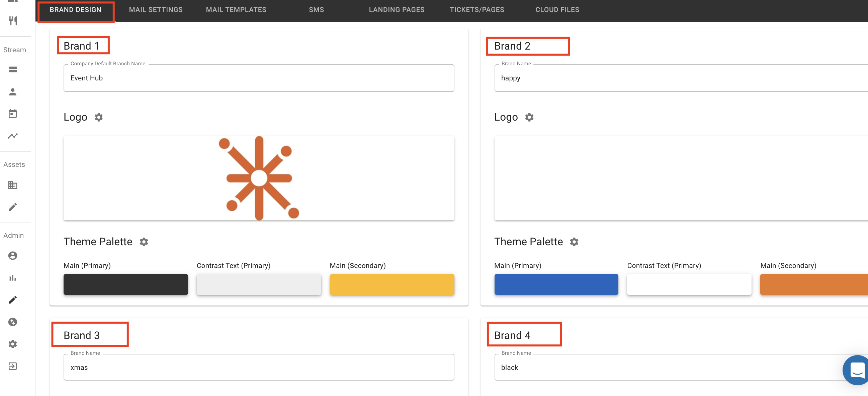Open Brand 2 Theme Palette settings gear
Image resolution: width=868 pixels, height=396 pixels.
pos(574,242)
